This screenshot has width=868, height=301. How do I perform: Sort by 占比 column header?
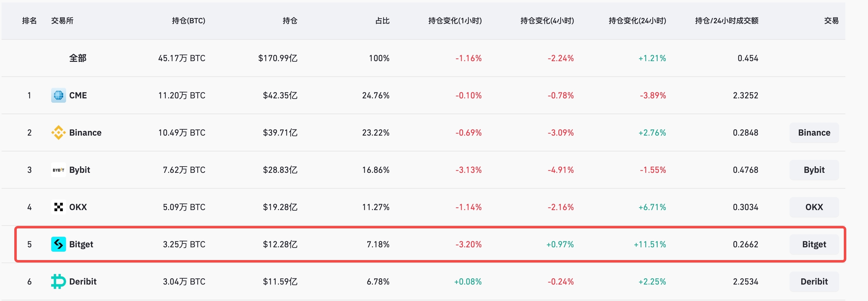(382, 21)
